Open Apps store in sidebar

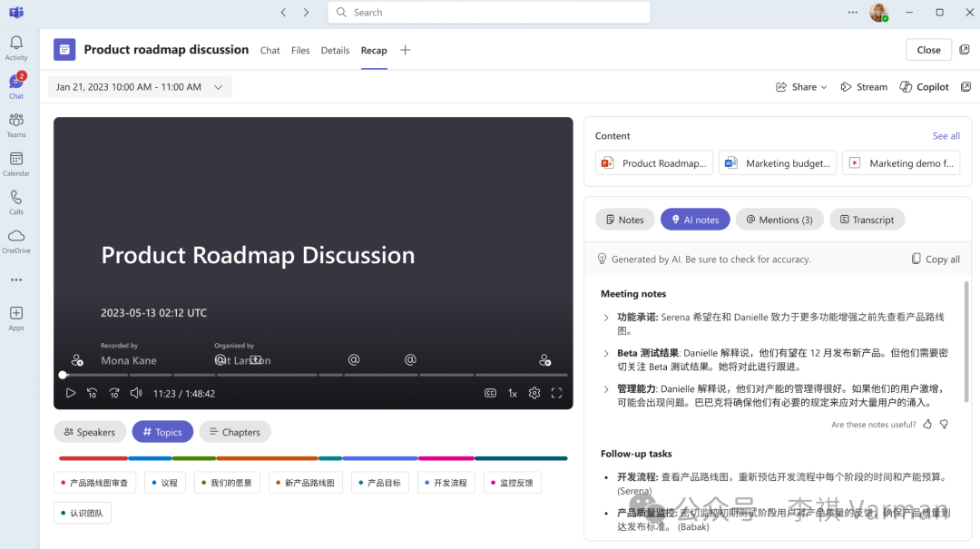point(16,319)
